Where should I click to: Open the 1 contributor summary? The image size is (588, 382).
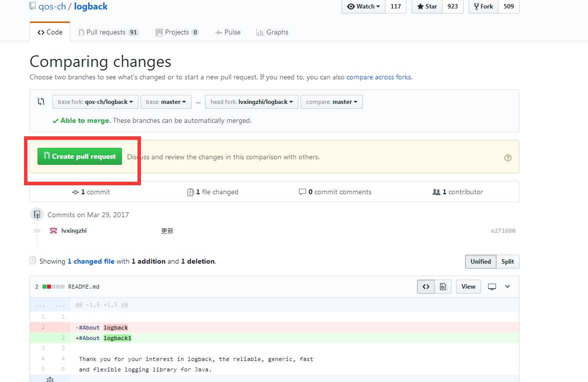(x=457, y=192)
